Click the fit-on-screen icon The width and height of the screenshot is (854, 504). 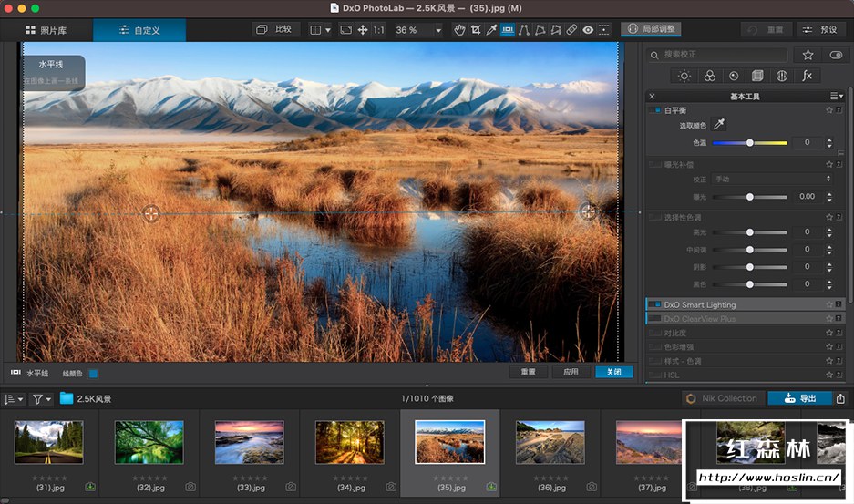click(345, 30)
